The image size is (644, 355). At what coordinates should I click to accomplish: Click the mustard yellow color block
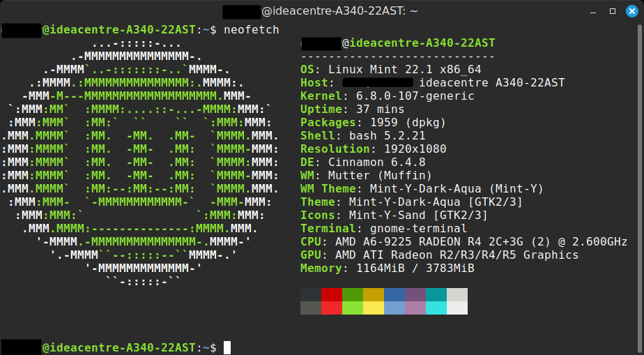374,294
